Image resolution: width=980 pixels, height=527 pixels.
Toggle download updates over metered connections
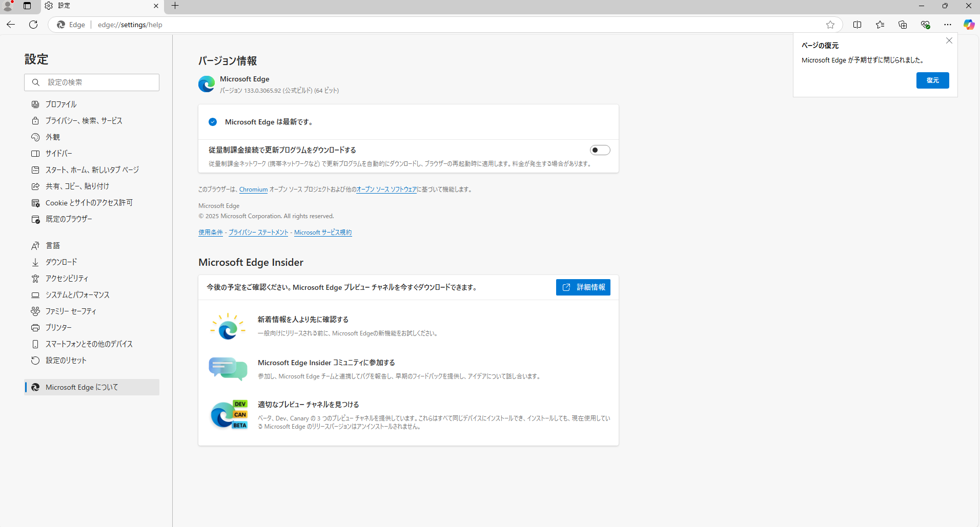tap(600, 150)
